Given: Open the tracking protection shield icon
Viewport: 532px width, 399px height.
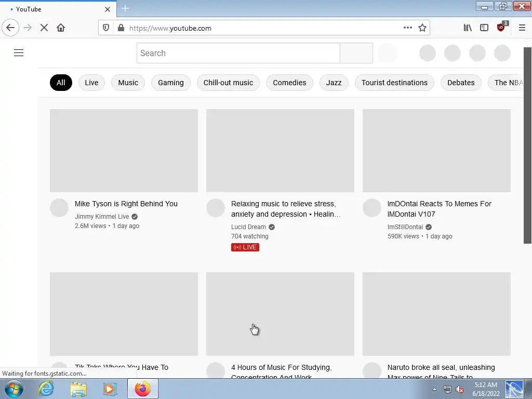Looking at the screenshot, I should click(x=106, y=28).
